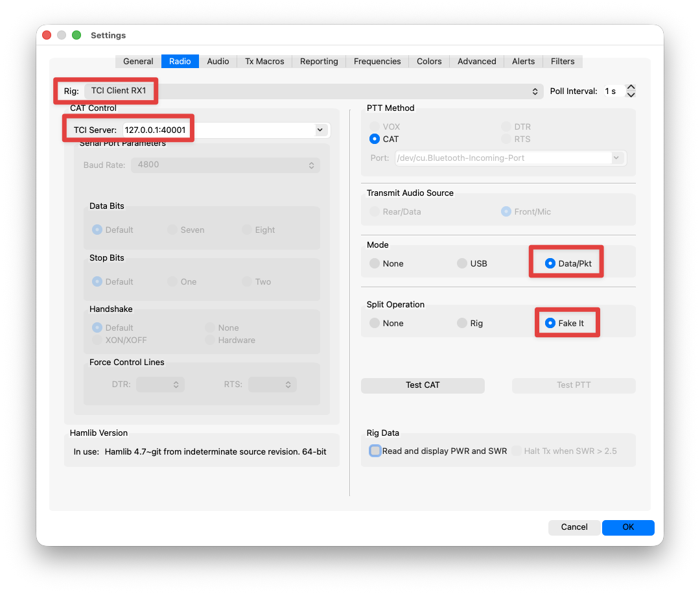Increase the Poll Interval with up arrow
This screenshot has height=594, width=700.
coord(631,87)
